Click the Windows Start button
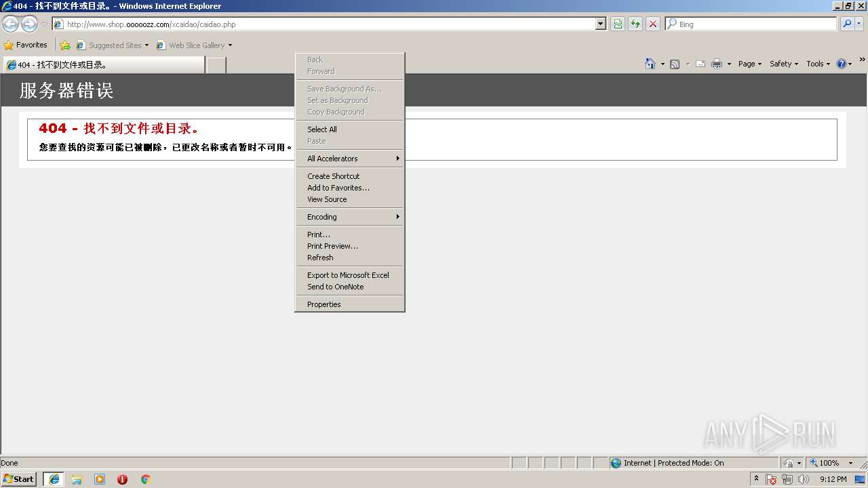 click(19, 479)
